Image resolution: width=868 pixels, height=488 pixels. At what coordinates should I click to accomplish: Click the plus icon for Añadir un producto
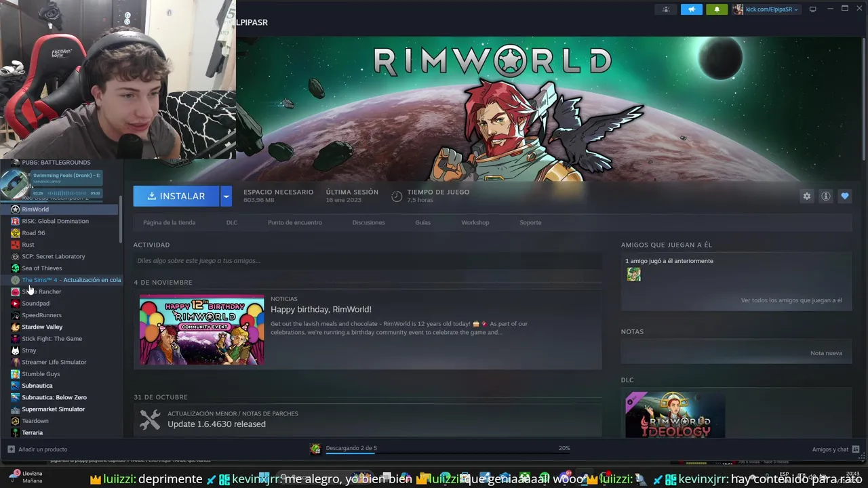coord(11,449)
